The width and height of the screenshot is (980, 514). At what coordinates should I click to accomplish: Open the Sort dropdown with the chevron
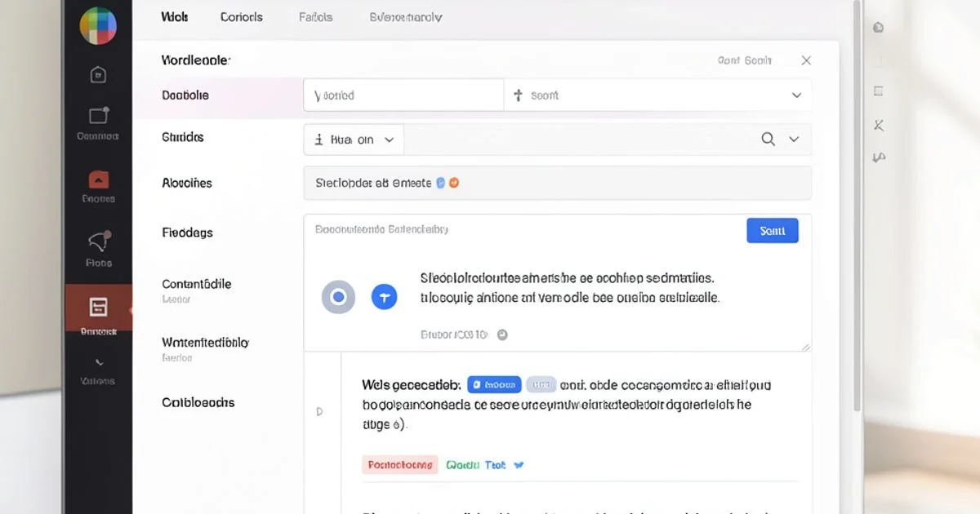point(796,95)
